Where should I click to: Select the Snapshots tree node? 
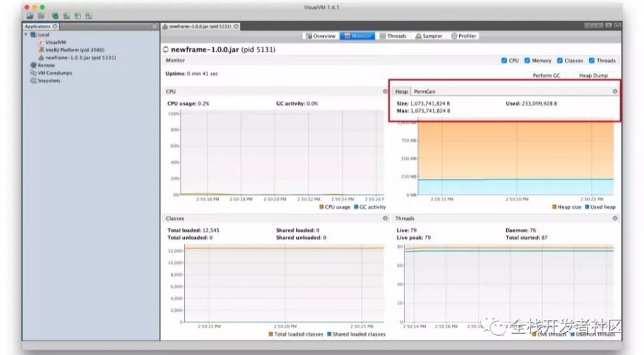click(49, 81)
